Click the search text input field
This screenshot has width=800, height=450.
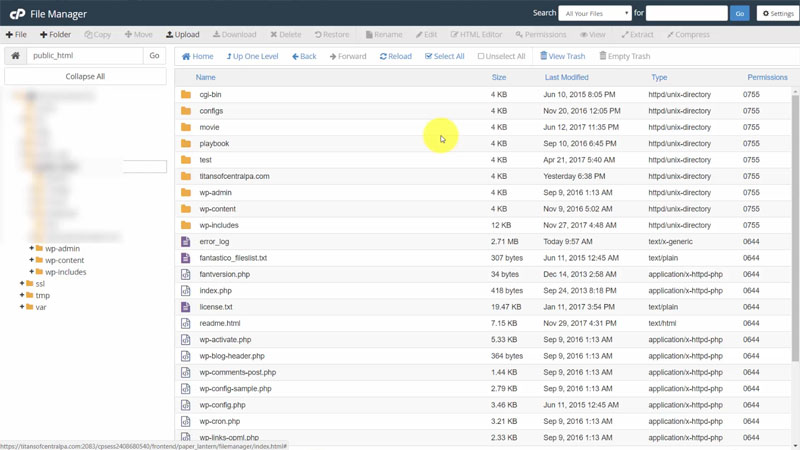686,14
